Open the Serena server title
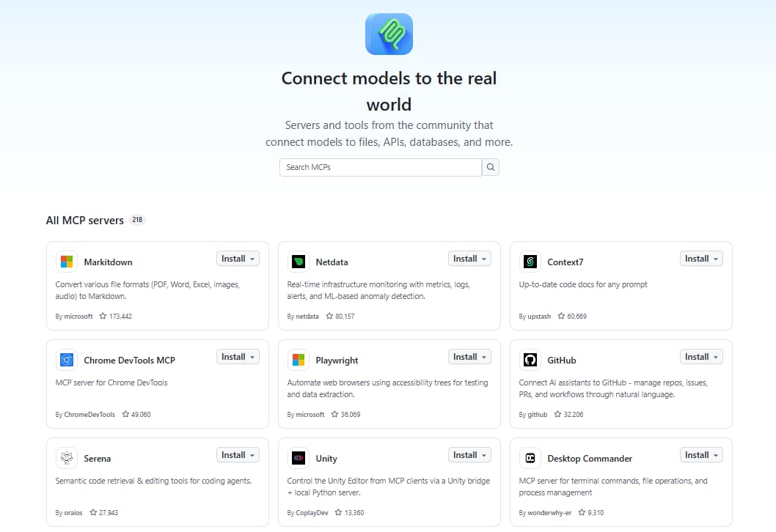This screenshot has width=776, height=532. (97, 458)
